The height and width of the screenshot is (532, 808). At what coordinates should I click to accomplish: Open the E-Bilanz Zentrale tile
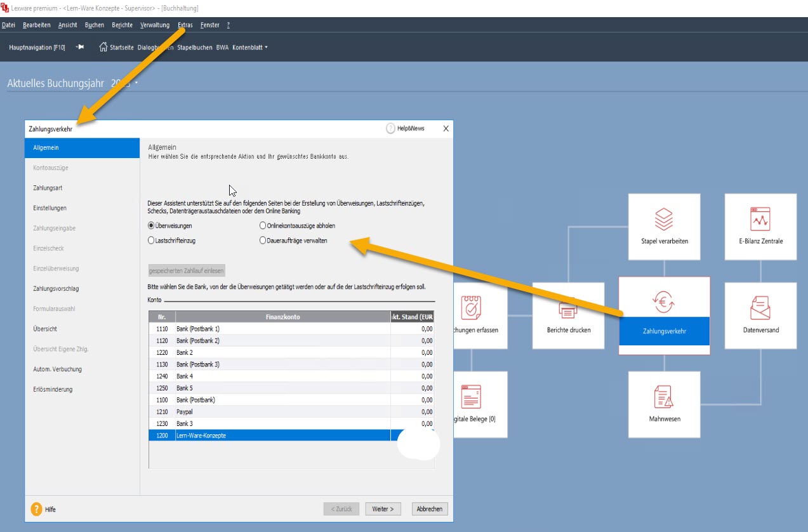coord(760,227)
